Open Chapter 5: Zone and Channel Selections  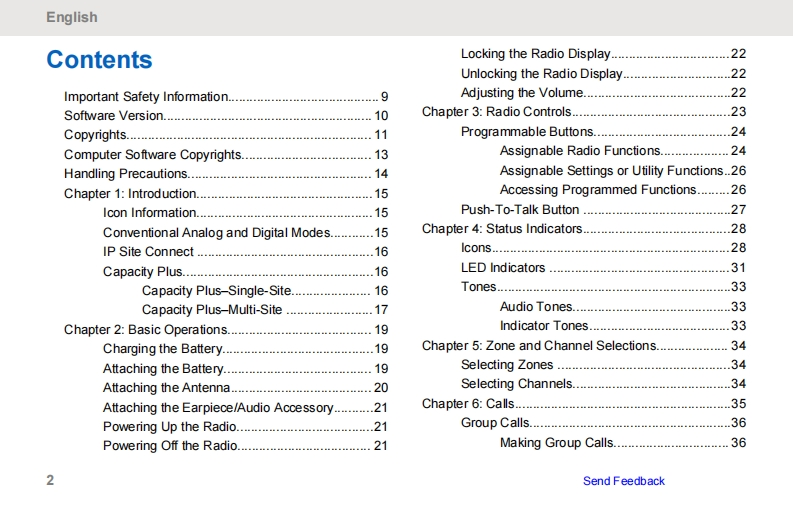539,346
